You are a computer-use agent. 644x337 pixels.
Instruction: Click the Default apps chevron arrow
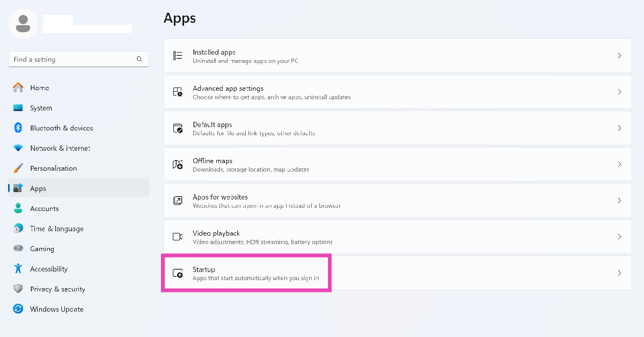point(619,128)
